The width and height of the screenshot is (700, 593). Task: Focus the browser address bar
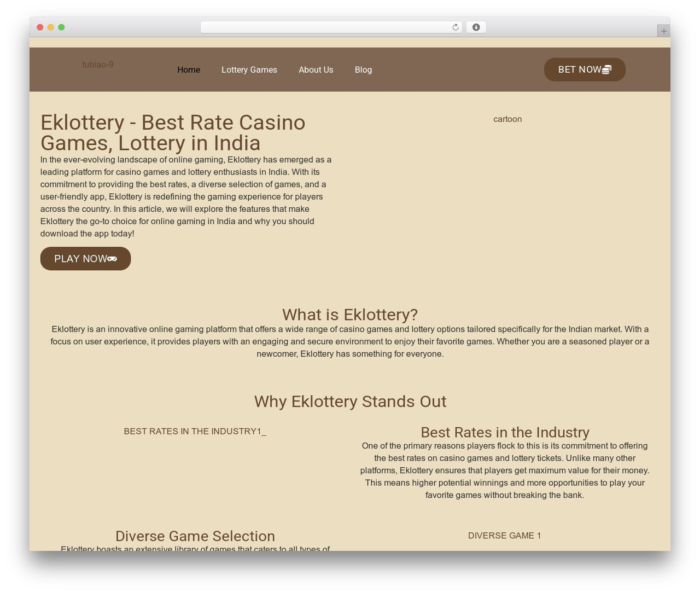click(x=331, y=27)
